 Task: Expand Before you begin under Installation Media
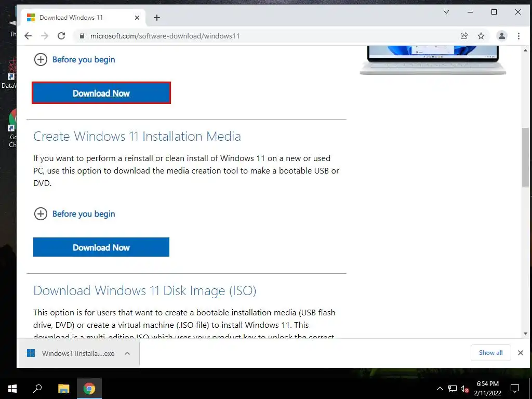coord(75,214)
